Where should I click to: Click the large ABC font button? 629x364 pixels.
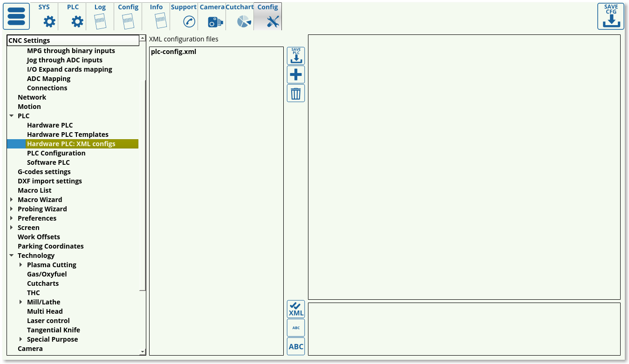[296, 346]
